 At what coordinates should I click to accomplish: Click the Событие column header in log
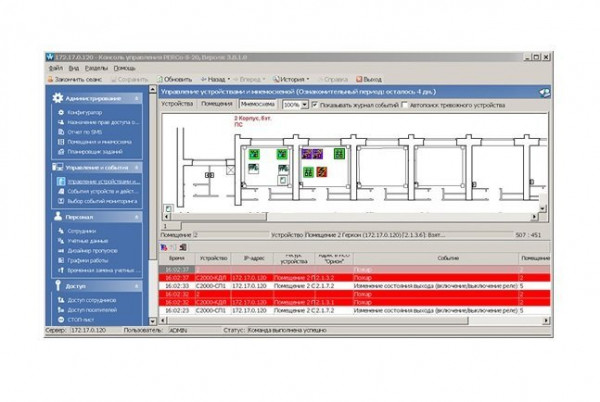click(447, 257)
